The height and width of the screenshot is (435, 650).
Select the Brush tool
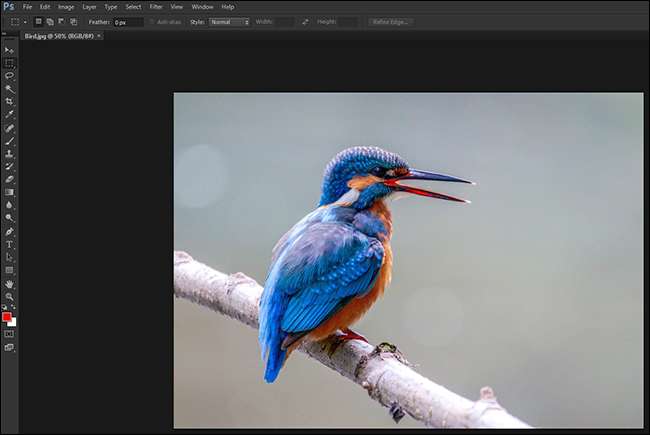pos(10,141)
